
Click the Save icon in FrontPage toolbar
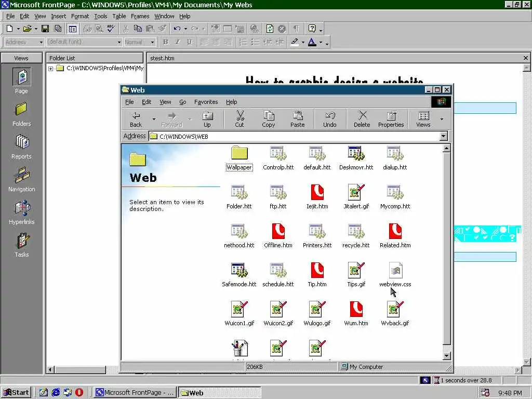45,29
